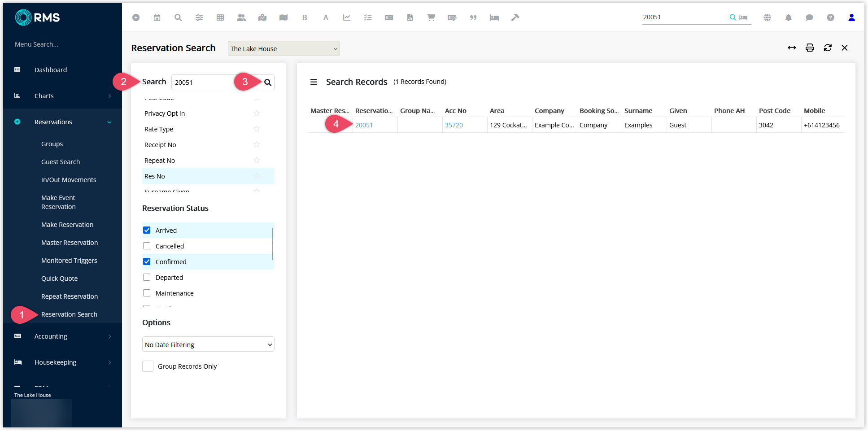The height and width of the screenshot is (431, 868).
Task: Favourite the Rate Type star
Action: [257, 129]
